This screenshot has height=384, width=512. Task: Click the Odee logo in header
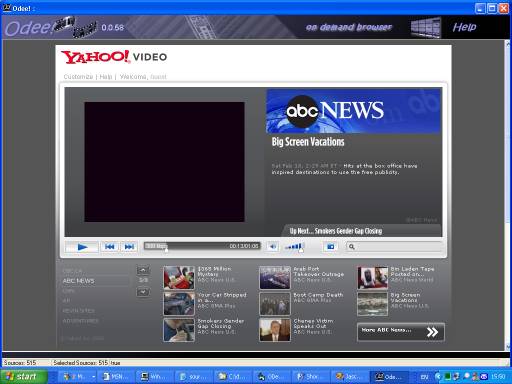click(50, 27)
